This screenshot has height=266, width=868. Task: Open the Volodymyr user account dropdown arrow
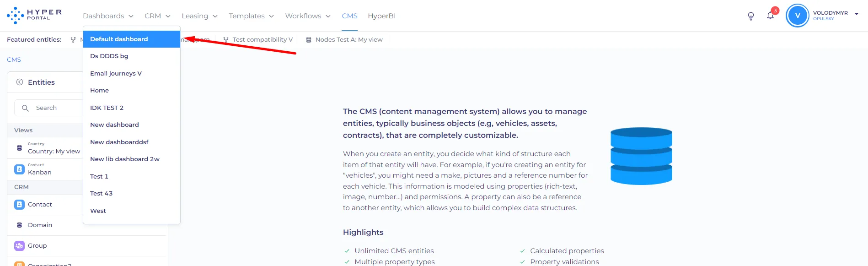tap(857, 14)
